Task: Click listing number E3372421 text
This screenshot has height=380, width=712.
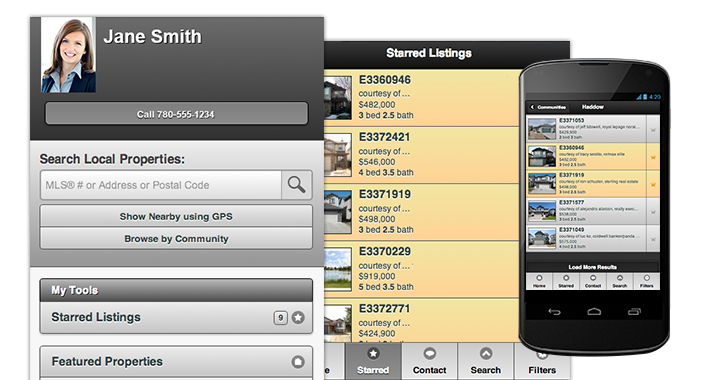Action: [x=384, y=137]
